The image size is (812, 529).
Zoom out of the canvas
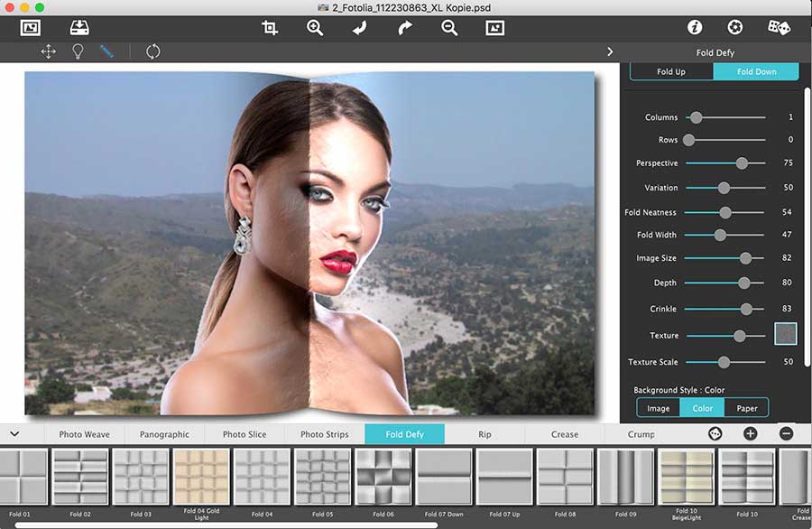click(449, 28)
